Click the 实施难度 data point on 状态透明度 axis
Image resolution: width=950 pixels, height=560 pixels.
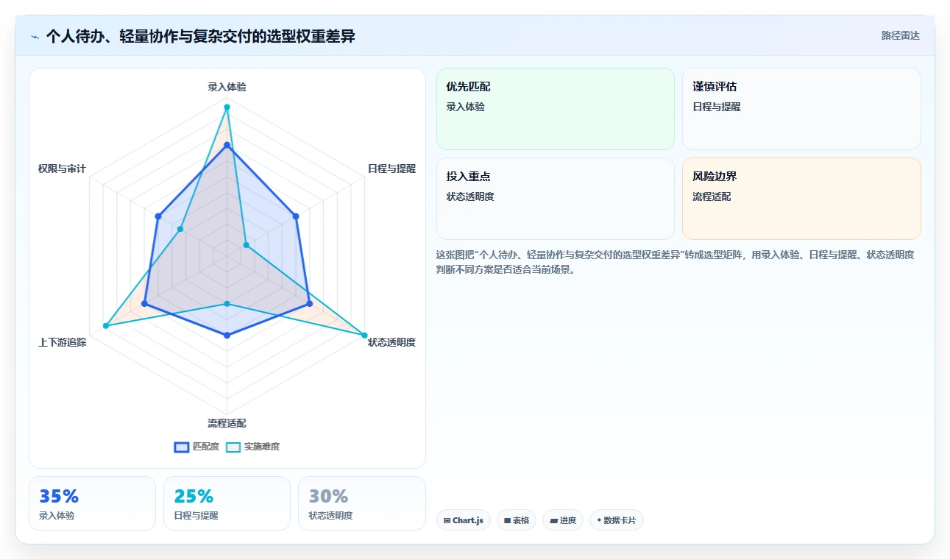pyautogui.click(x=364, y=336)
